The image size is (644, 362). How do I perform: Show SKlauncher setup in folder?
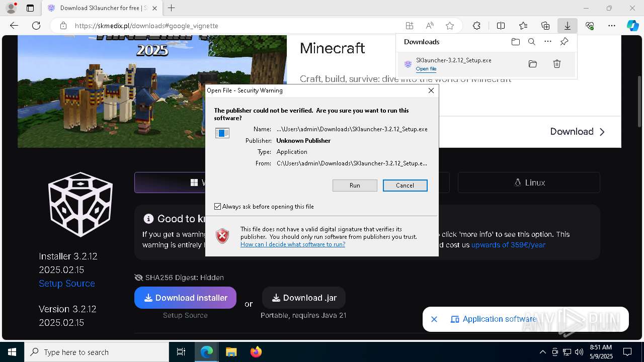click(533, 64)
